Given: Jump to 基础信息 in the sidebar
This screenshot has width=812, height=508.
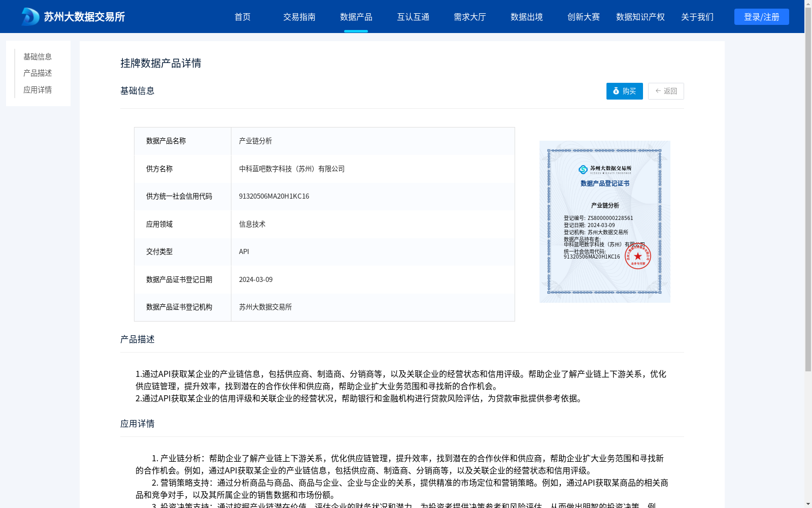Looking at the screenshot, I should tap(38, 56).
